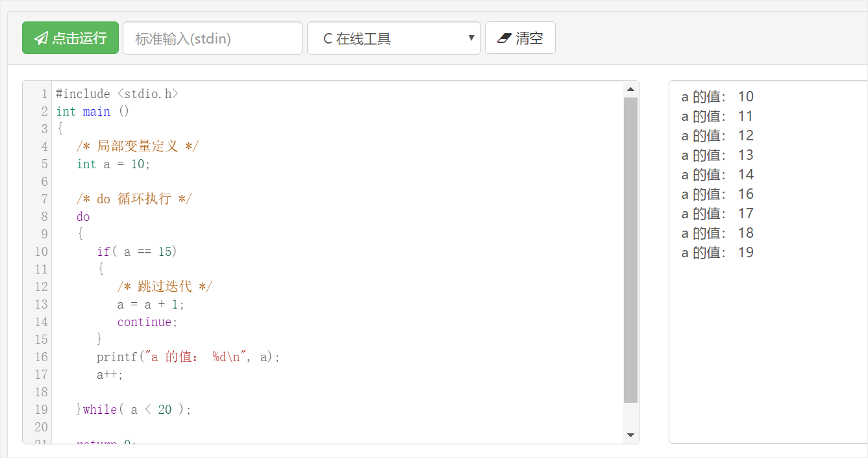Image resolution: width=868 pixels, height=458 pixels.
Task: Click the #include <stdio.h> line
Action: (117, 94)
